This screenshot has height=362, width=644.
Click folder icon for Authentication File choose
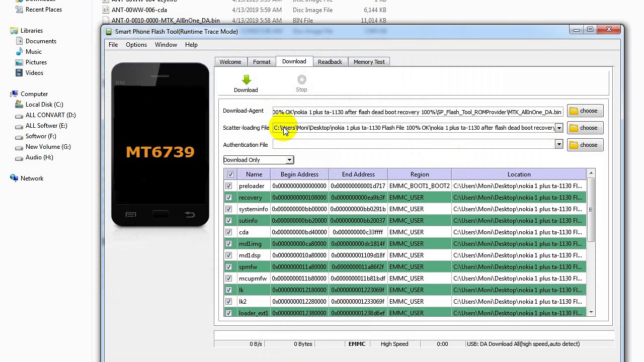(x=574, y=145)
